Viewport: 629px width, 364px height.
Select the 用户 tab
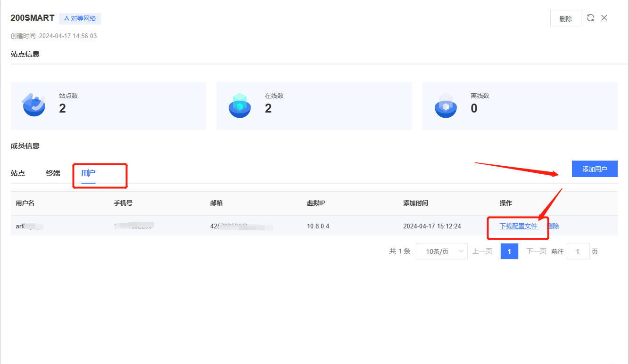[x=88, y=173]
